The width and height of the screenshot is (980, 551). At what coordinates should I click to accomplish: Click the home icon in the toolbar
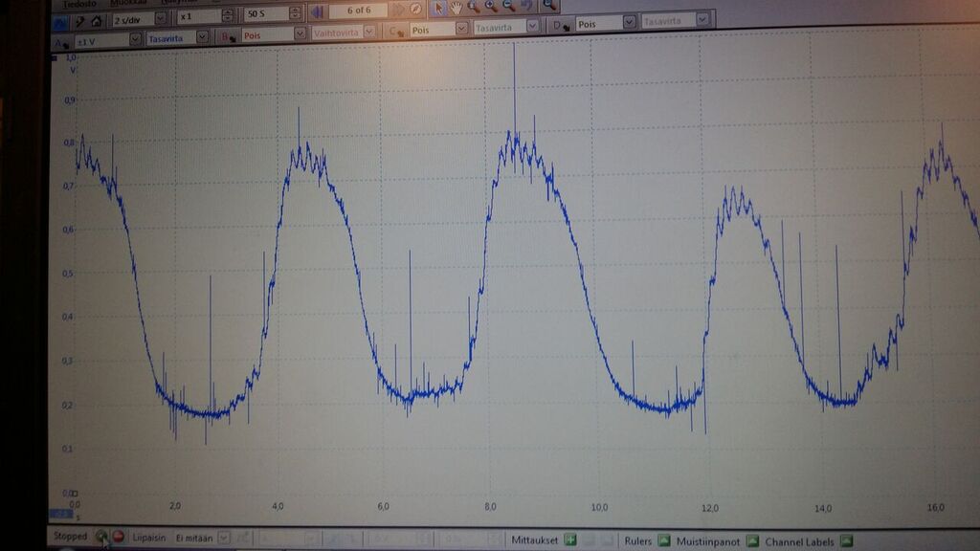point(97,21)
